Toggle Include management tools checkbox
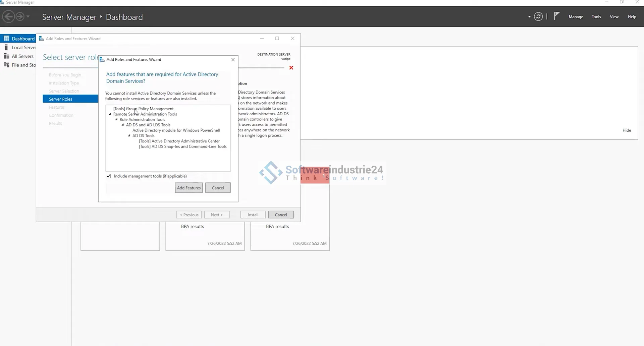644x346 pixels. 108,176
